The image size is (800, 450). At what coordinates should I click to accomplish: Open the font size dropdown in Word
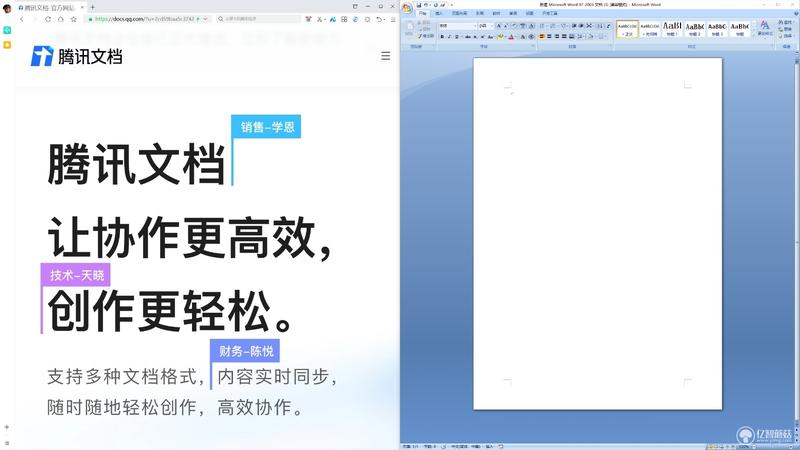point(491,26)
